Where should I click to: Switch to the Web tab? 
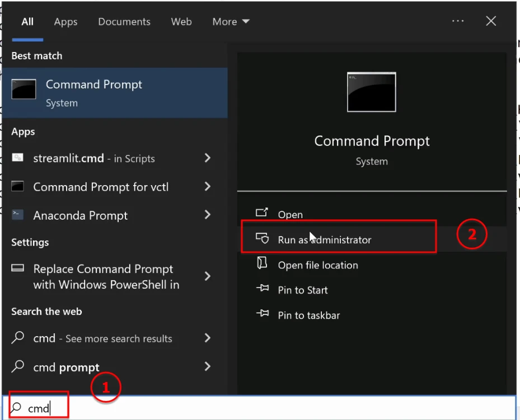(181, 21)
